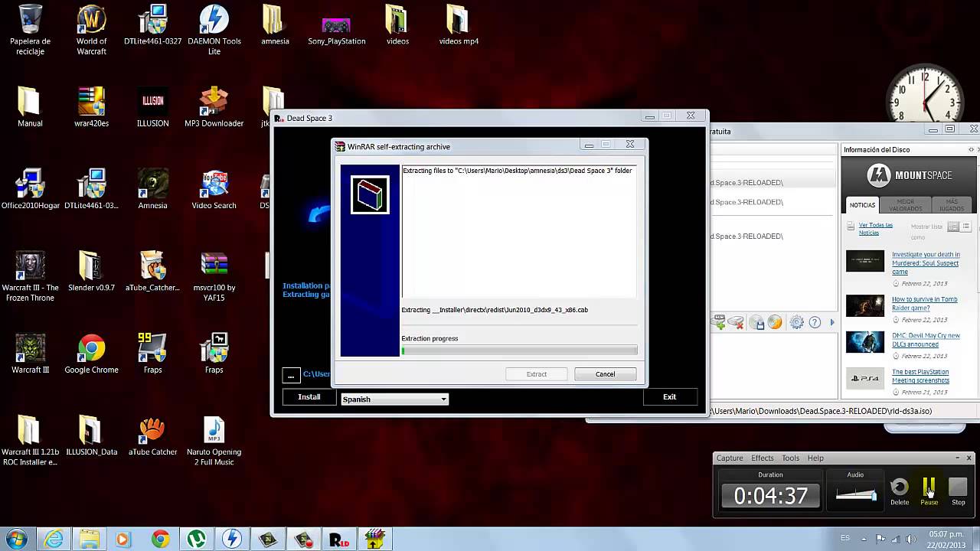Image resolution: width=980 pixels, height=551 pixels.
Task: Switch news to compact list view
Action: pyautogui.click(x=965, y=227)
